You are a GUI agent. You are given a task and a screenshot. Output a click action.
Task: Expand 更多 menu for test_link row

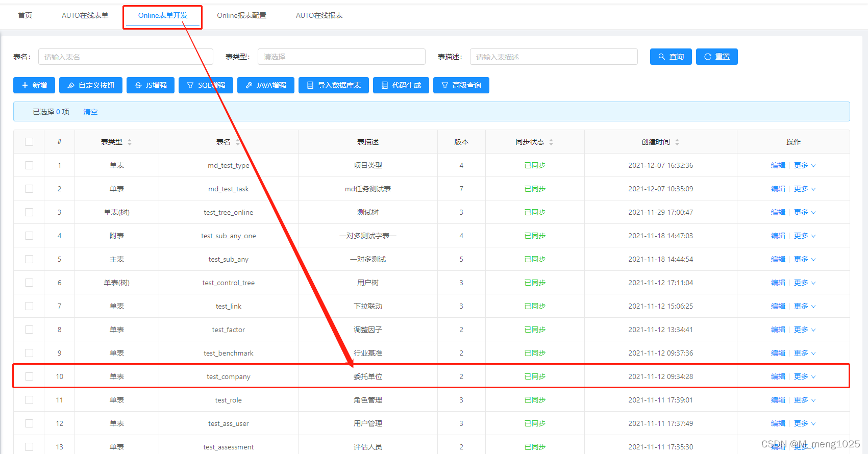coord(805,306)
